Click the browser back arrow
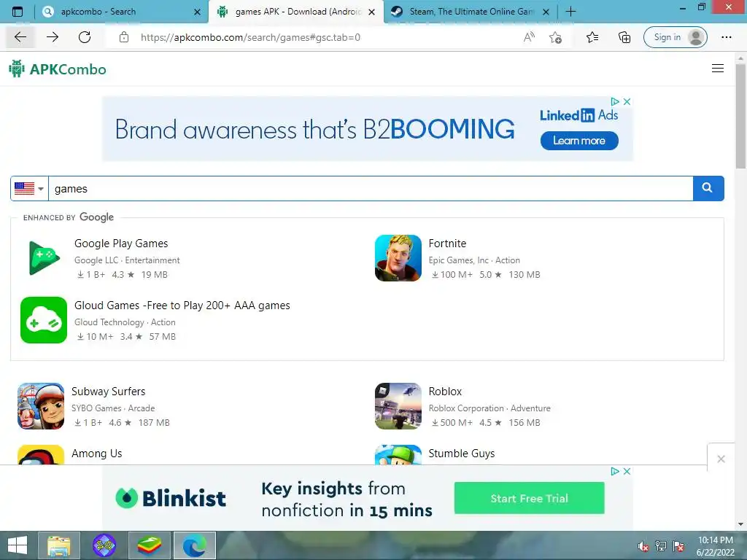This screenshot has height=560, width=747. (x=20, y=37)
